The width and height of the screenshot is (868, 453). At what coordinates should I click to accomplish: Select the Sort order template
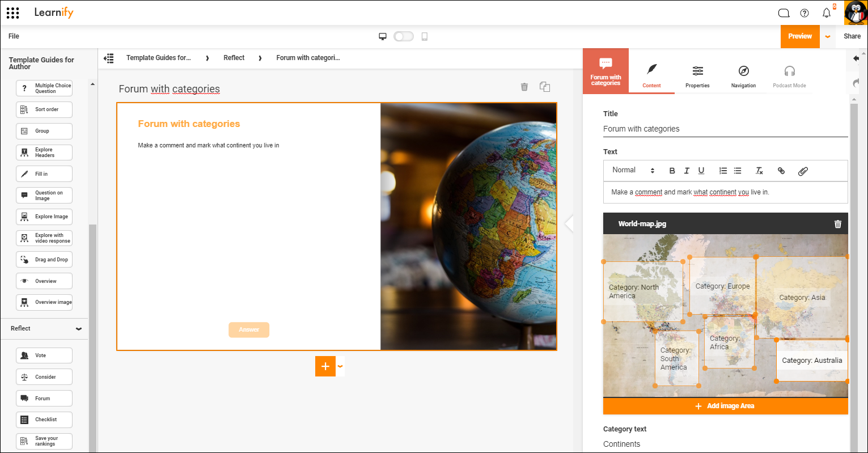[44, 109]
